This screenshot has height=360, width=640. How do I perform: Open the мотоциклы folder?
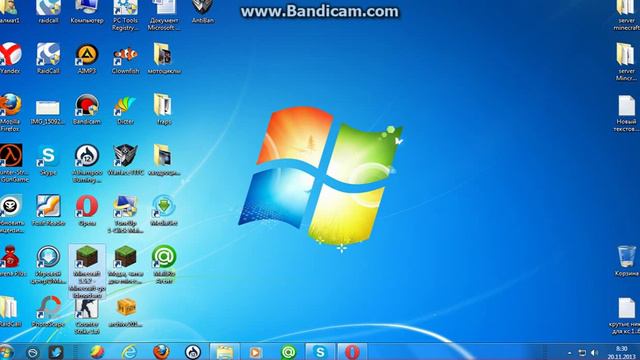pyautogui.click(x=164, y=58)
